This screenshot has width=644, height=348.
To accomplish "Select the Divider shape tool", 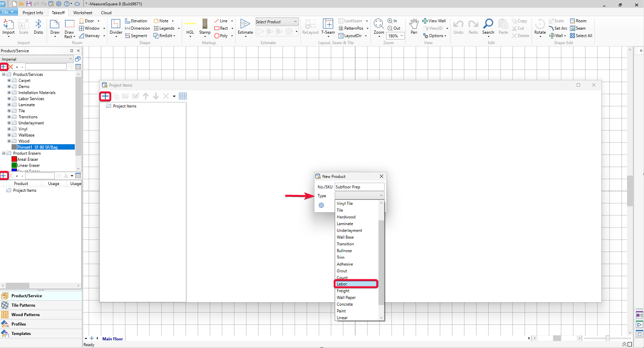I will 116,27.
